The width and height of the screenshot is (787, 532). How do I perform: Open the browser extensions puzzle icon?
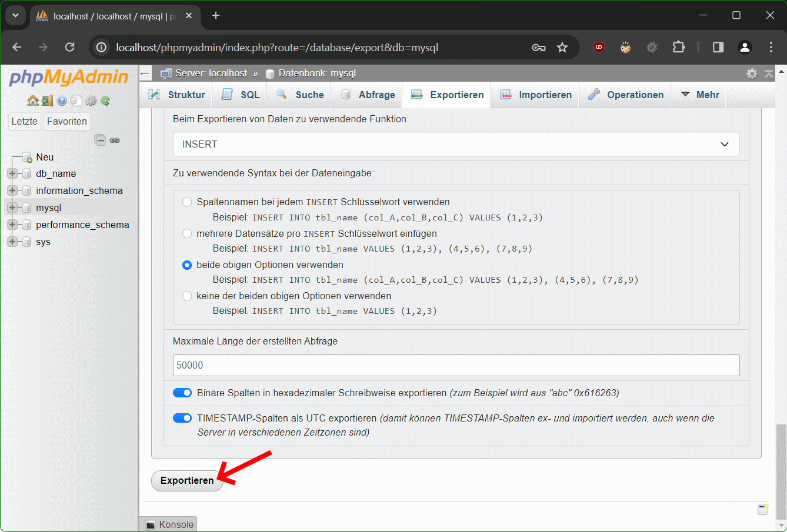(678, 48)
